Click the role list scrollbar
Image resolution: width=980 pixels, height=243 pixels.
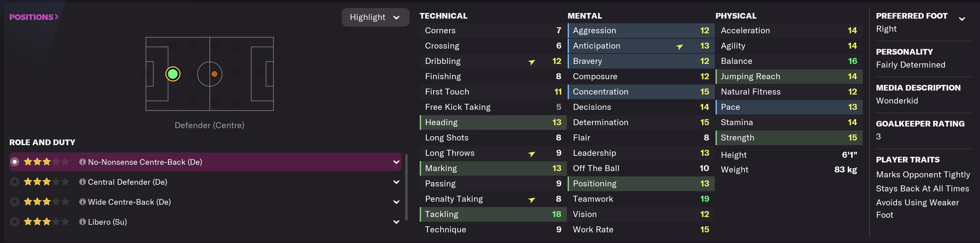point(406,187)
